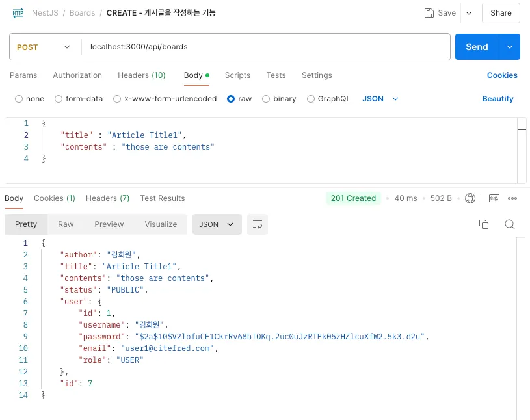
Task: Open response more actions ellipsis
Action: 512,198
